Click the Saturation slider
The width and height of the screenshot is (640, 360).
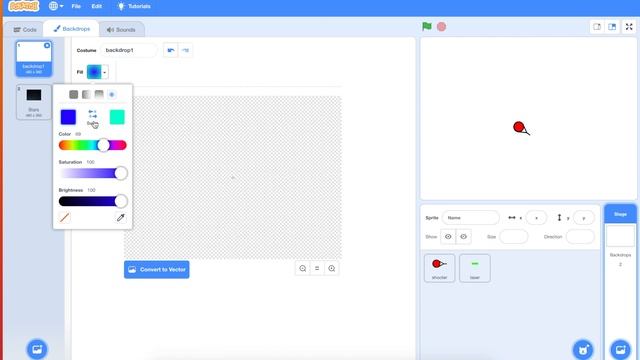[x=93, y=173]
